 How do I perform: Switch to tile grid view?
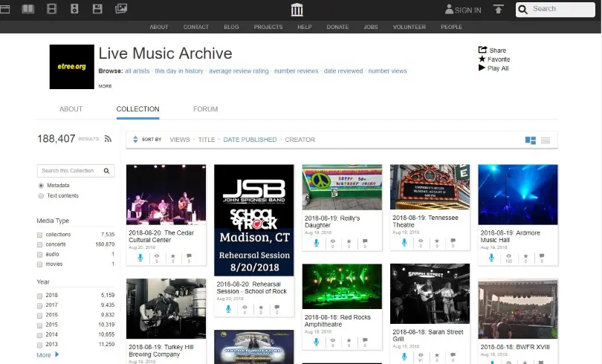[530, 140]
